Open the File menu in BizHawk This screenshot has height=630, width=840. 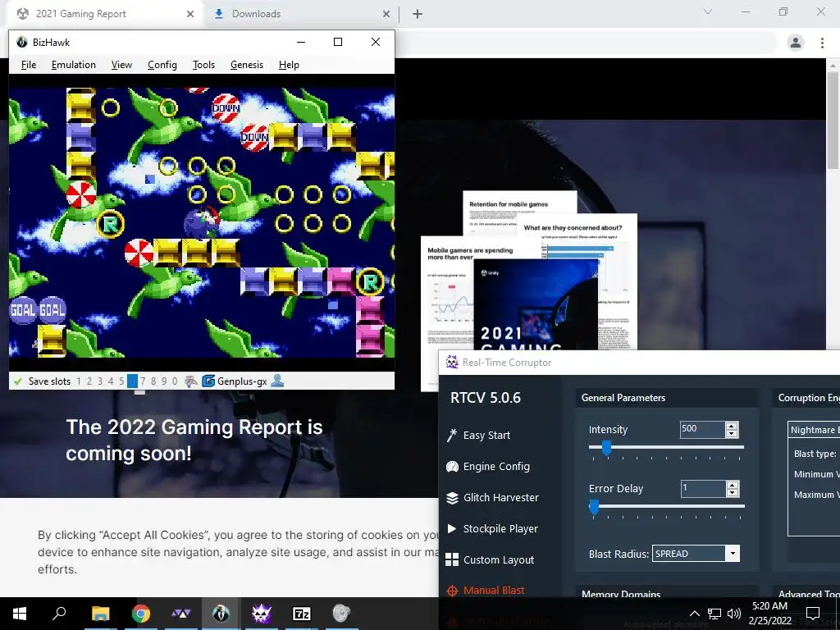click(29, 65)
